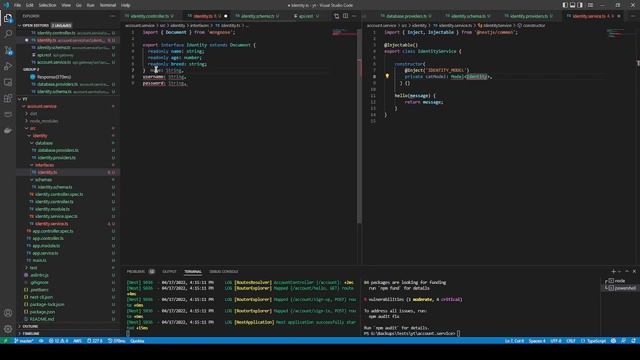Open the Source Control view

coord(8,50)
